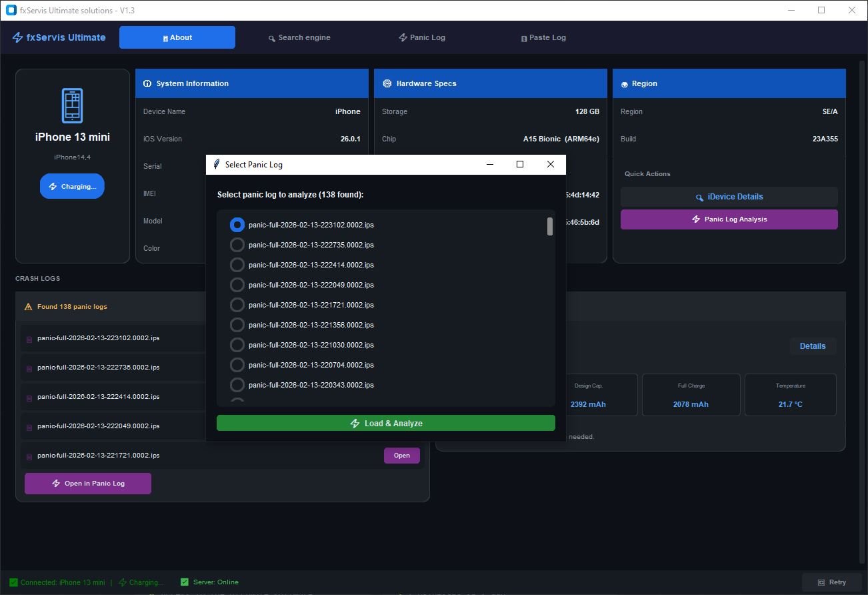Viewport: 868px width, 595px height.
Task: Click the Full Charge 2078 mAh card
Action: [x=691, y=395]
